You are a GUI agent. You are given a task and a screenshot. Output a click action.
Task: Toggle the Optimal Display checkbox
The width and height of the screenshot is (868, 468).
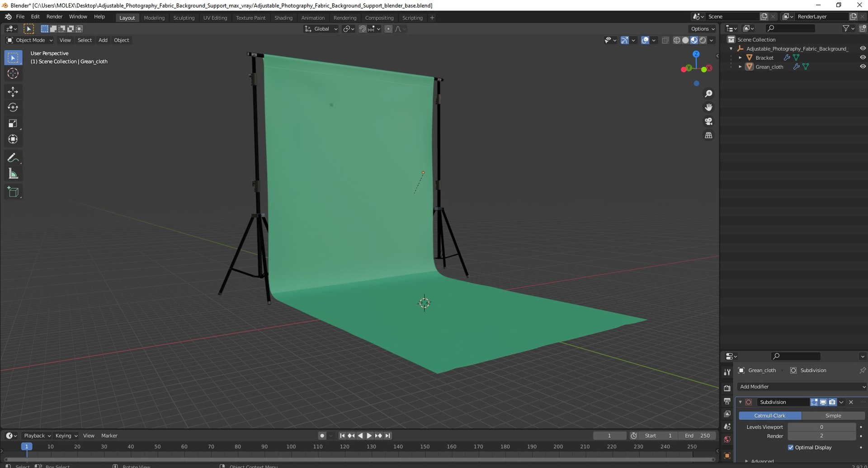[791, 448]
